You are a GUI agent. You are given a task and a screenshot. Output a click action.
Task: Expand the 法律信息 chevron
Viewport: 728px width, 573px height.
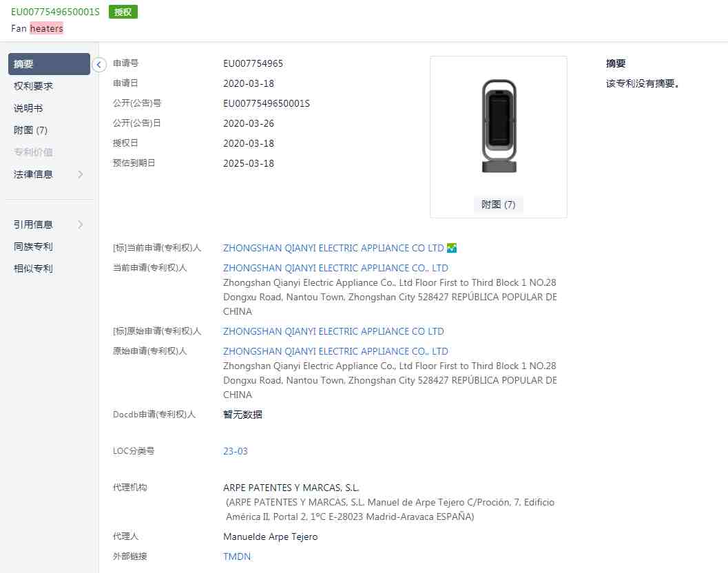click(x=81, y=174)
